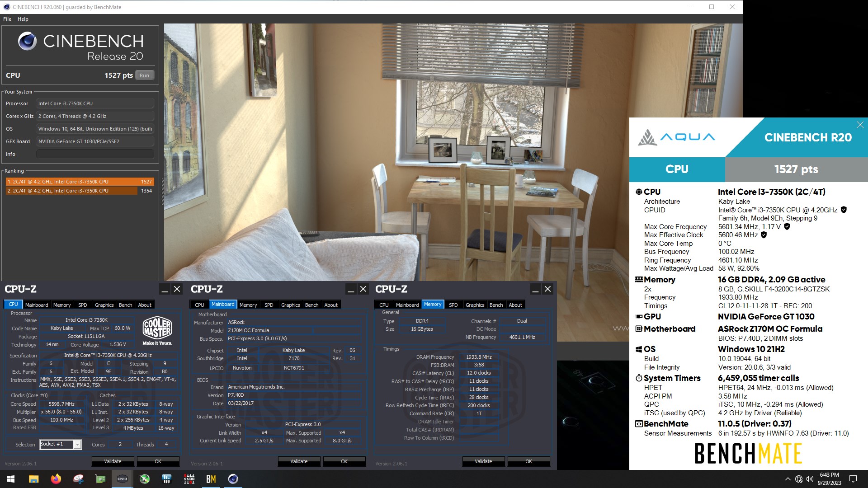Click the Cinebench logo in the header
The width and height of the screenshot is (868, 488).
(x=27, y=41)
